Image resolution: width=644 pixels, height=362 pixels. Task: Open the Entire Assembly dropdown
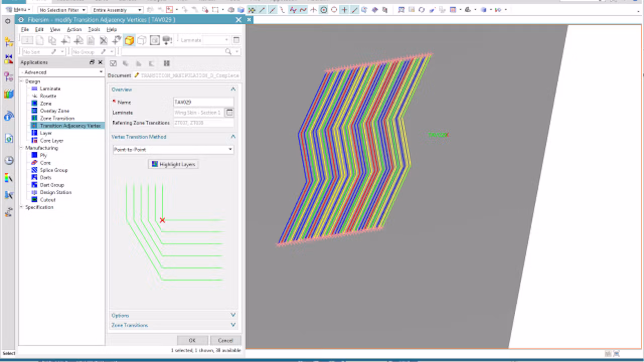(x=117, y=10)
